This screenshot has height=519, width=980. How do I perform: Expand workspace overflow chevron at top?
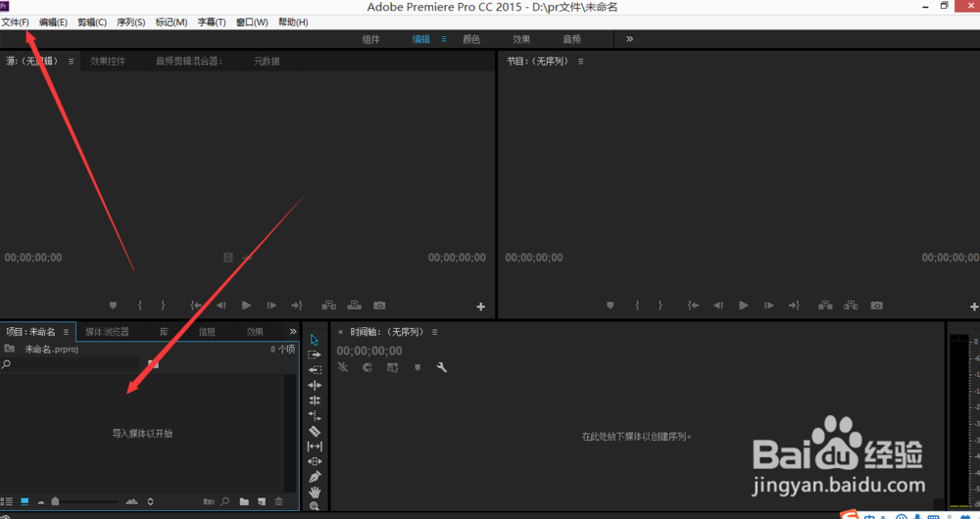pyautogui.click(x=629, y=39)
